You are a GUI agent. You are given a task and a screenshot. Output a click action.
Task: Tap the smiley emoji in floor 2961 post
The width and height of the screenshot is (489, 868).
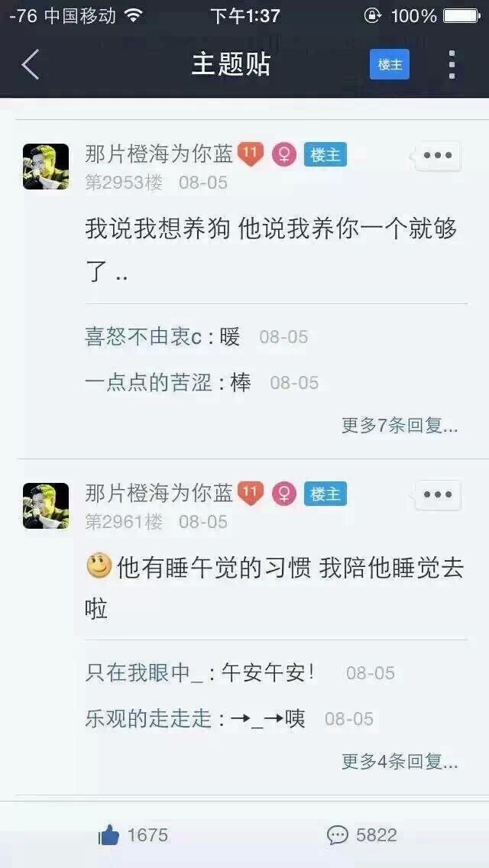tap(99, 567)
